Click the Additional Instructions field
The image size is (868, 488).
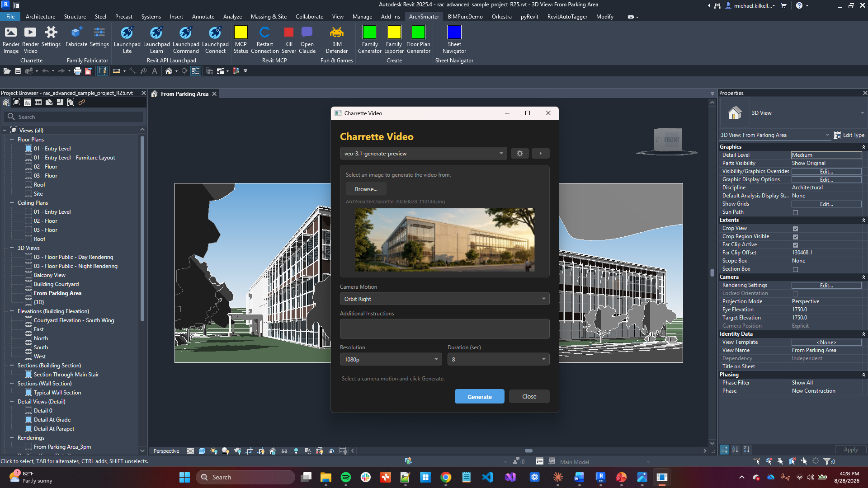point(444,329)
